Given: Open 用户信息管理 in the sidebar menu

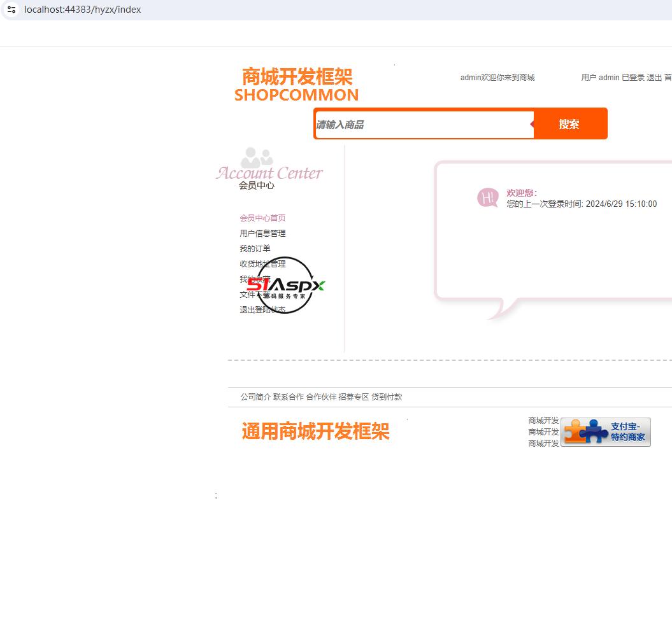Looking at the screenshot, I should tap(262, 234).
